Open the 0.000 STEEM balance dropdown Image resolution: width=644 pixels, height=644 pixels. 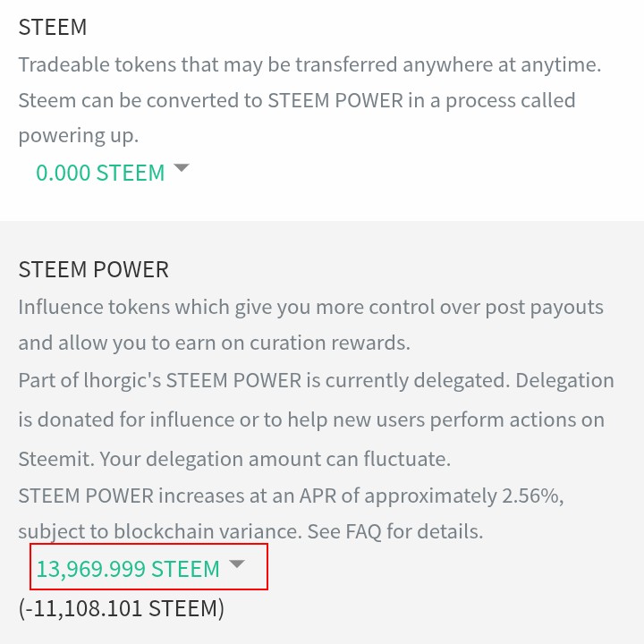pos(100,173)
